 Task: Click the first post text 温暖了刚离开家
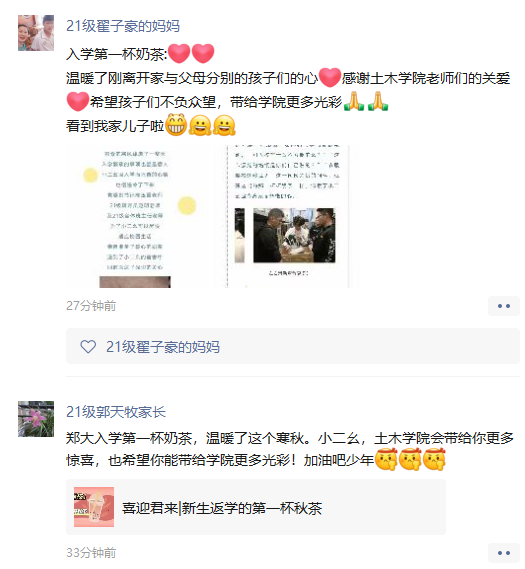(113, 78)
